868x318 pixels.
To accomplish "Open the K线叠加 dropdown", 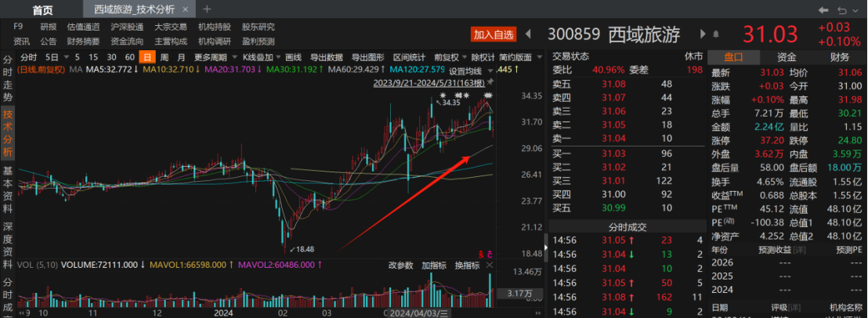I will pos(262,57).
